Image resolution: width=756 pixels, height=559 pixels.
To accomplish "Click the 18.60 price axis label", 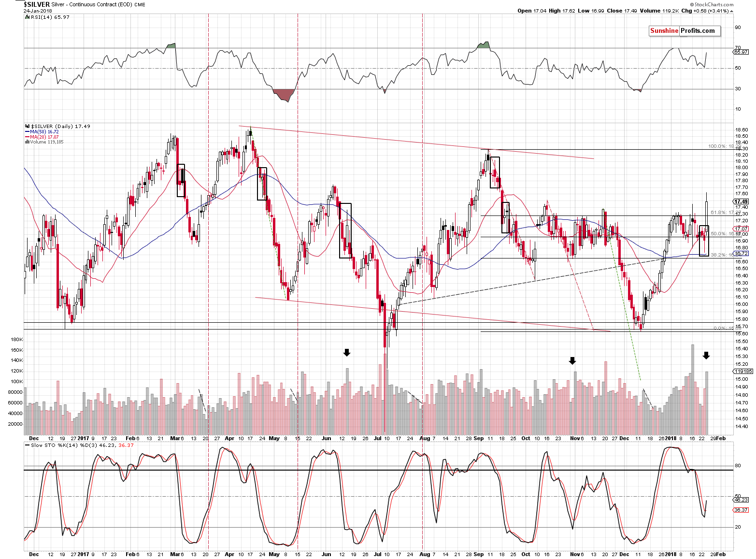I will coord(741,130).
